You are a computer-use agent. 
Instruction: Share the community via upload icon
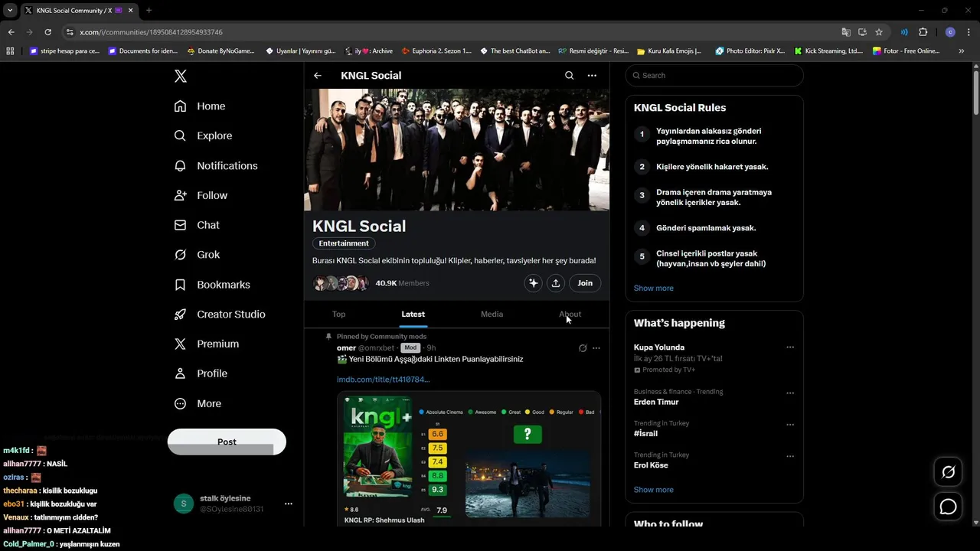click(x=556, y=283)
